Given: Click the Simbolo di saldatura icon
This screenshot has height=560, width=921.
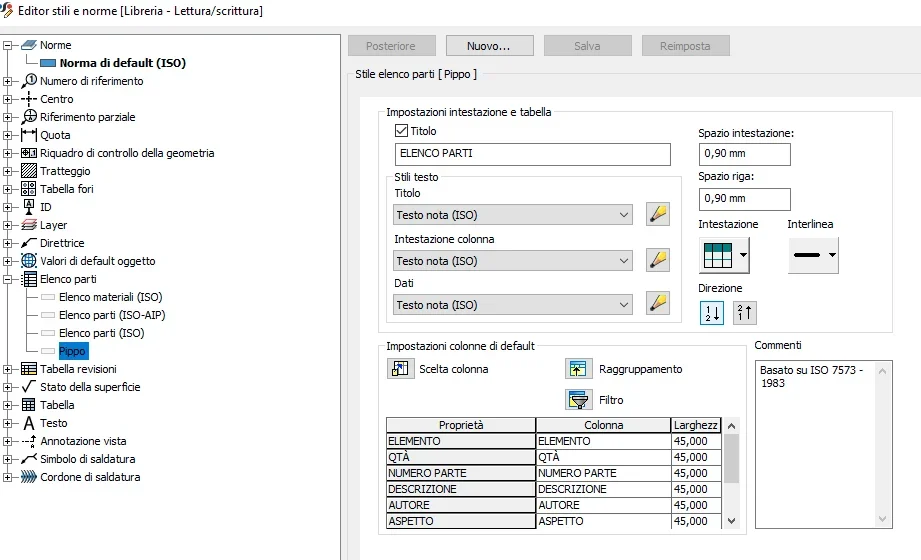Looking at the screenshot, I should click(29, 459).
